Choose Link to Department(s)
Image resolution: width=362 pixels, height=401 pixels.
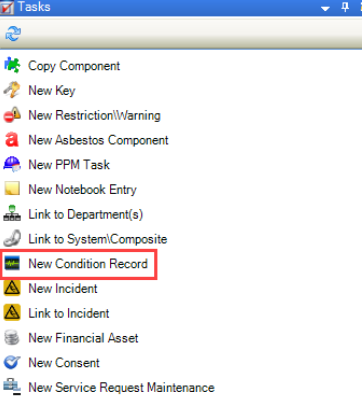click(86, 214)
